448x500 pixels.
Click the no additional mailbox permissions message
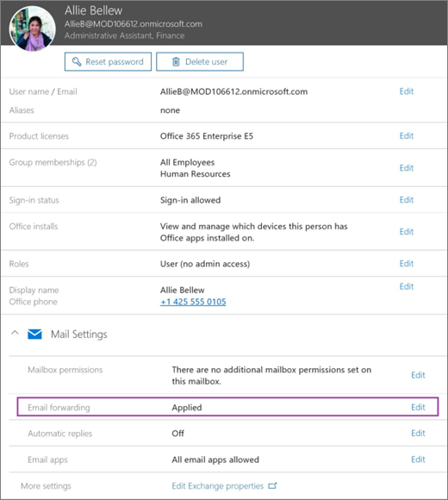(x=271, y=375)
